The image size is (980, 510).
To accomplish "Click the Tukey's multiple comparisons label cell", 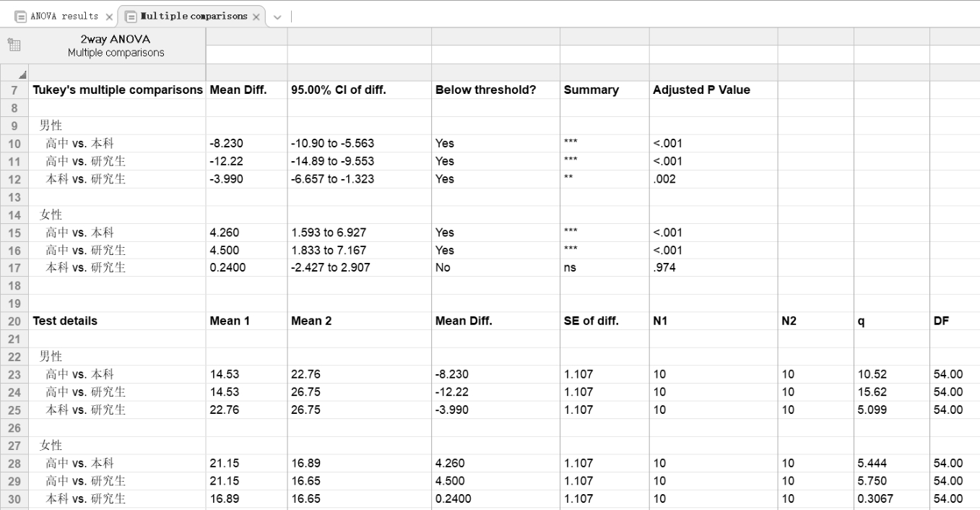I will point(117,90).
